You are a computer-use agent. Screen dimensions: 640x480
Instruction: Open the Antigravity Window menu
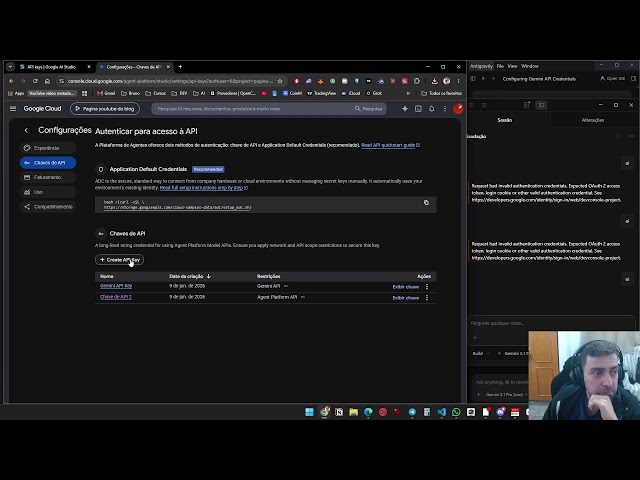tap(530, 66)
